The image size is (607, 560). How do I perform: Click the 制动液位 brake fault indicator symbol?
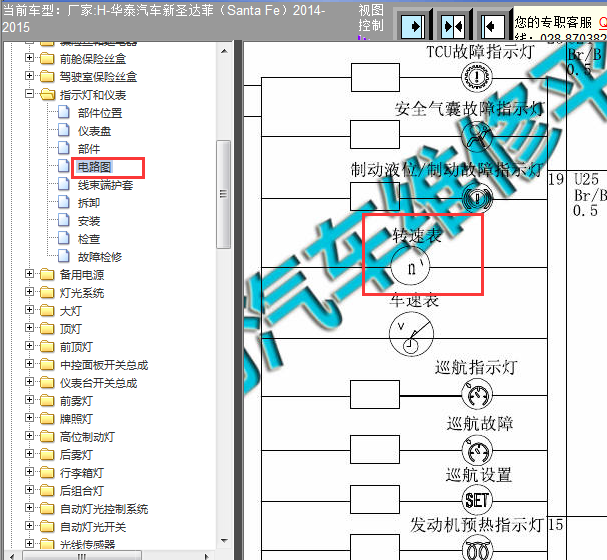[x=477, y=199]
